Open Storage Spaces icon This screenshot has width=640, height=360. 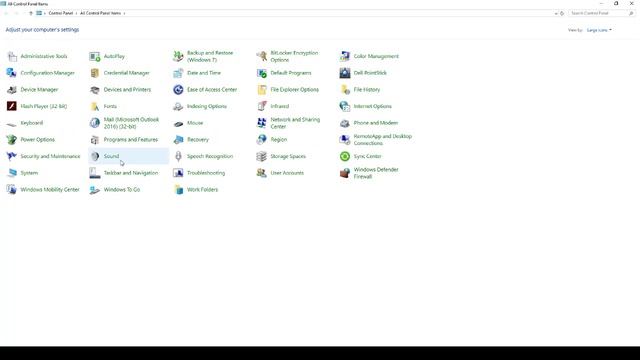coord(262,156)
